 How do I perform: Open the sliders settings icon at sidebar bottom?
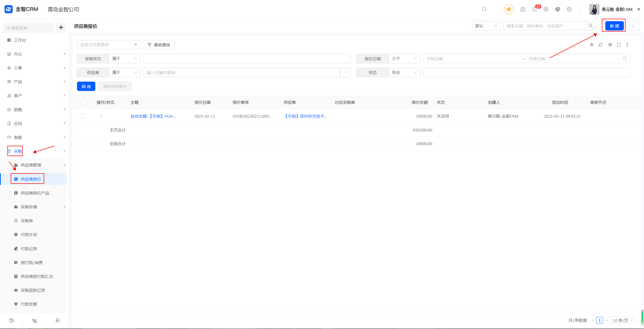click(x=35, y=321)
